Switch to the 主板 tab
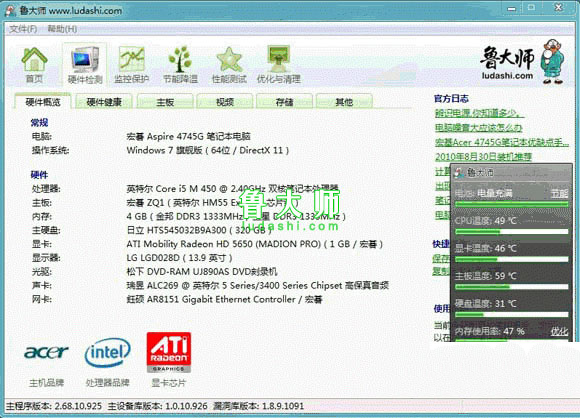The image size is (580, 418). click(165, 102)
